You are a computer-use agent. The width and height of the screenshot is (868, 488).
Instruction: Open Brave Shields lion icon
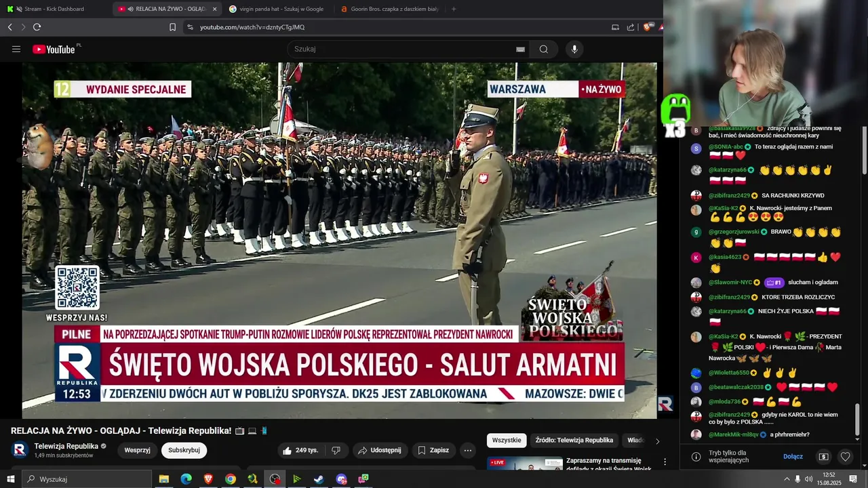647,27
